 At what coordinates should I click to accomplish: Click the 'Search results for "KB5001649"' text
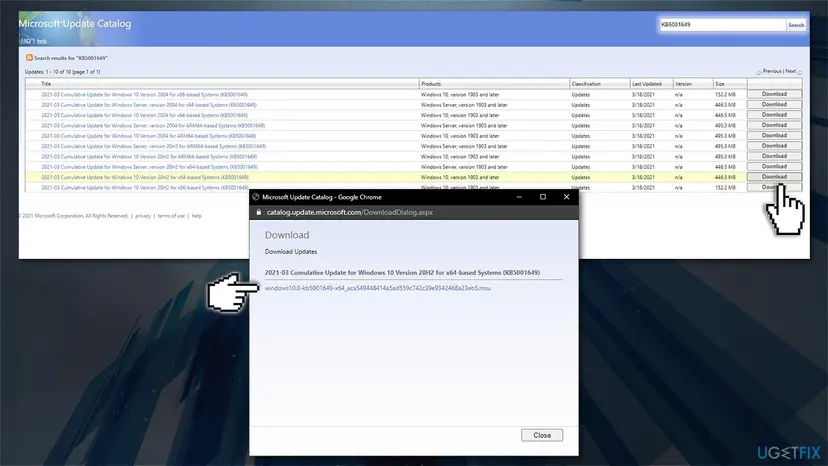(71, 58)
